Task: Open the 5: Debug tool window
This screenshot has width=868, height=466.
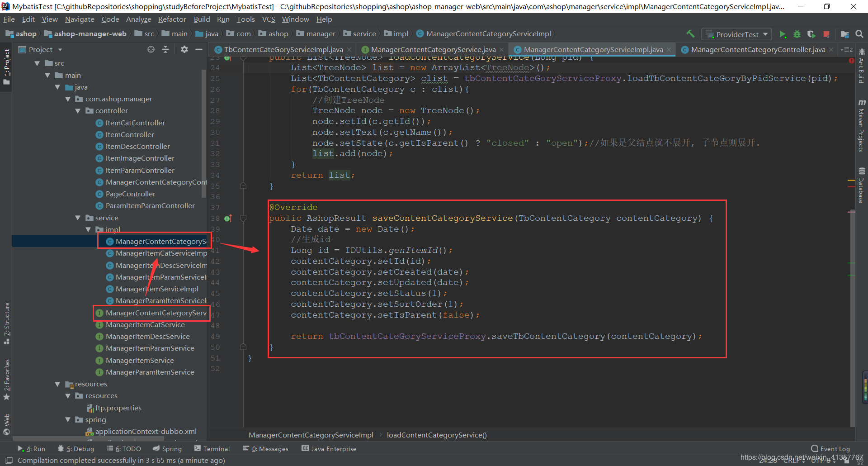Action: click(75, 449)
